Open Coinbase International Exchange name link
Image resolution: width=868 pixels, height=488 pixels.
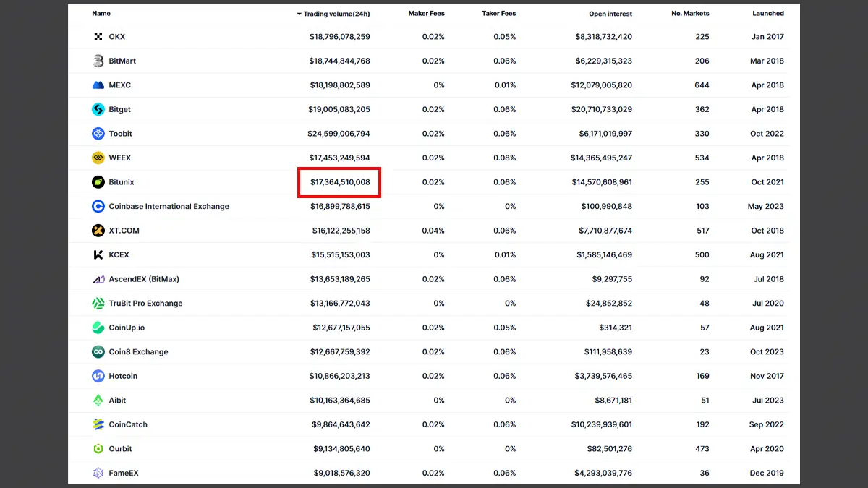pos(169,206)
